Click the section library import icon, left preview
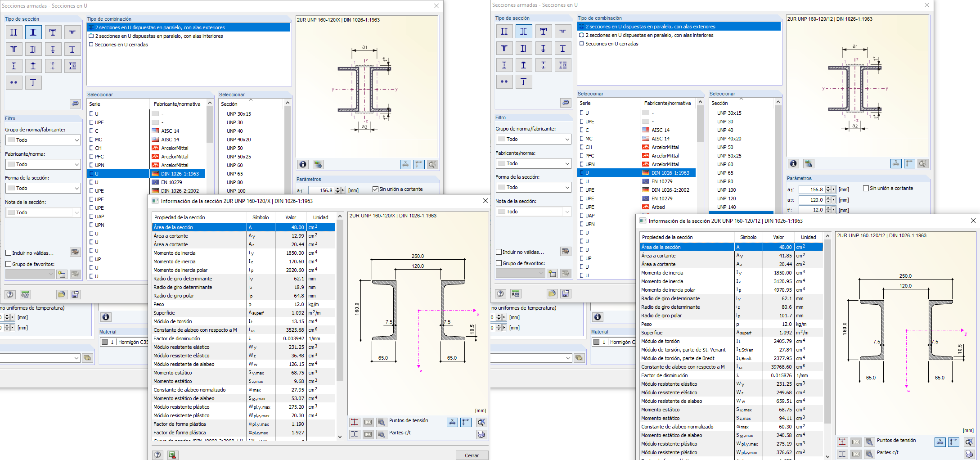This screenshot has height=460, width=980. pos(318,164)
